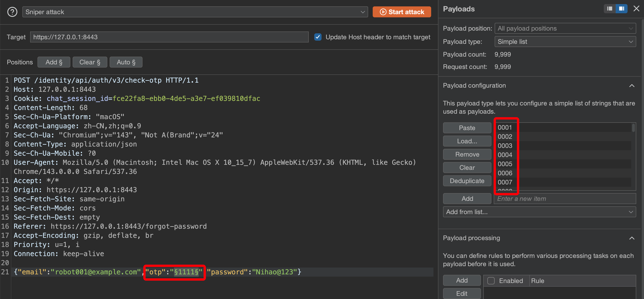Open Sniper attack type dropdown
Image resolution: width=644 pixels, height=299 pixels.
point(195,12)
